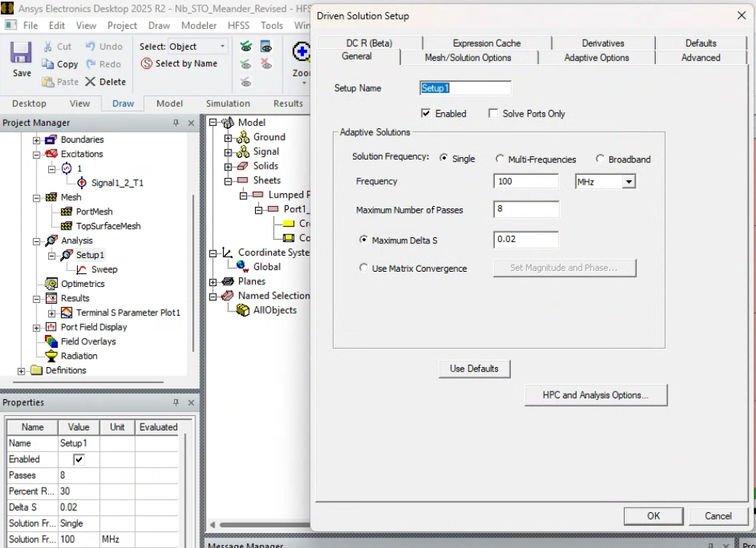The height and width of the screenshot is (548, 756).
Task: Click in the Maximum Number of Passes field
Action: click(x=526, y=210)
